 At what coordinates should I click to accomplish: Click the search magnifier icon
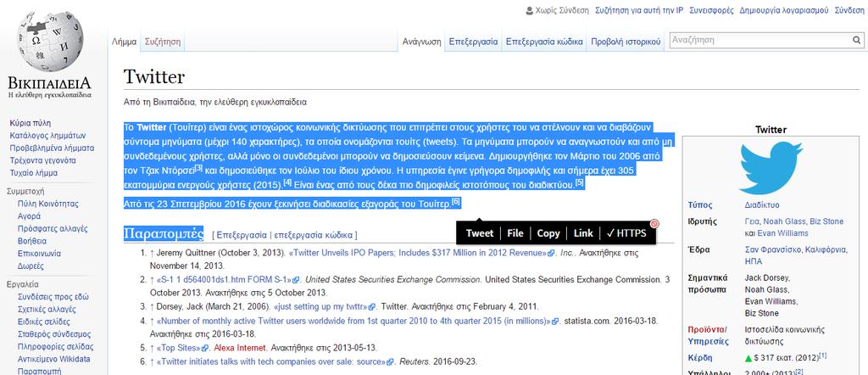pyautogui.click(x=856, y=40)
